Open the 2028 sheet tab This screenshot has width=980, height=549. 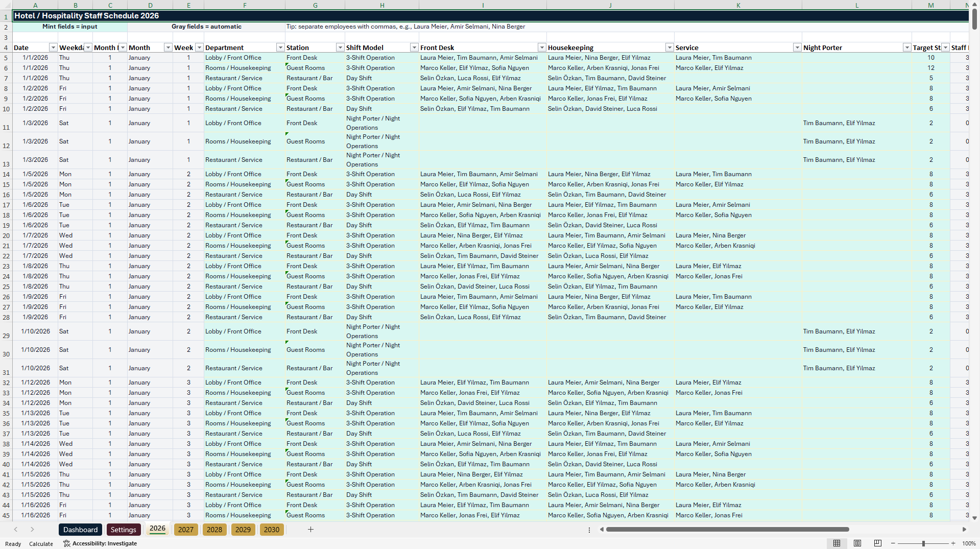214,530
